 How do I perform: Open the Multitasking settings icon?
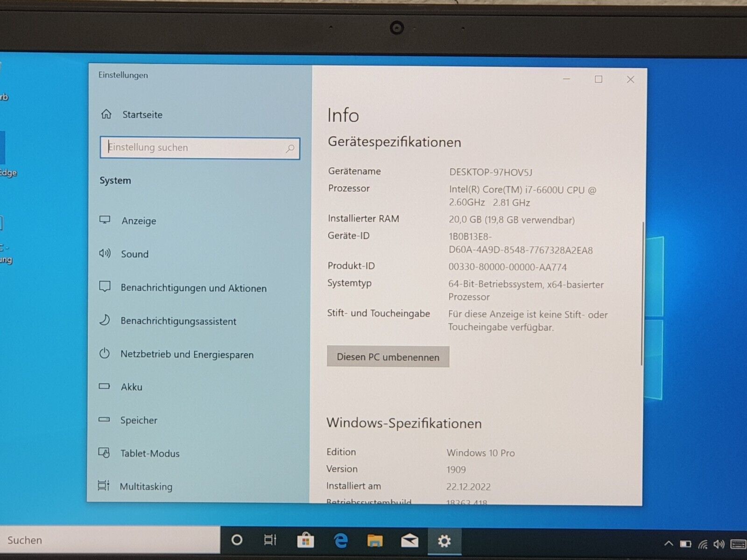click(x=104, y=486)
